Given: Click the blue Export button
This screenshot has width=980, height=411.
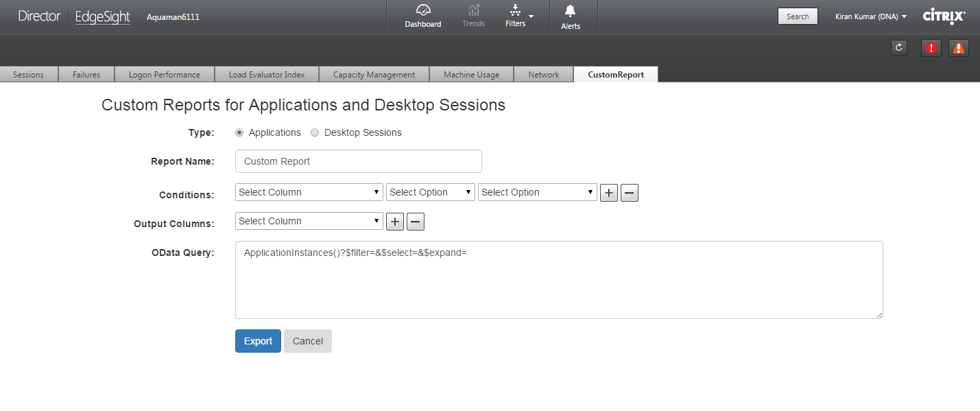Looking at the screenshot, I should pyautogui.click(x=258, y=341).
